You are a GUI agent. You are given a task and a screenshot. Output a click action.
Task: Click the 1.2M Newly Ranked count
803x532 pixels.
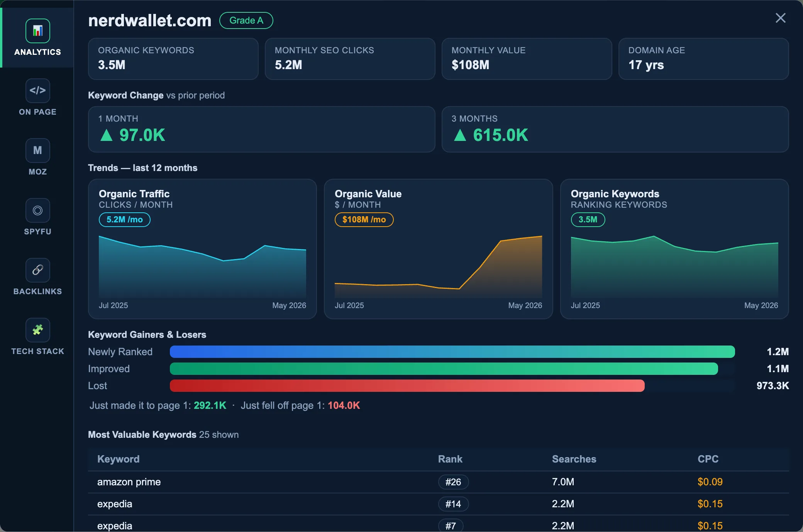click(x=778, y=352)
